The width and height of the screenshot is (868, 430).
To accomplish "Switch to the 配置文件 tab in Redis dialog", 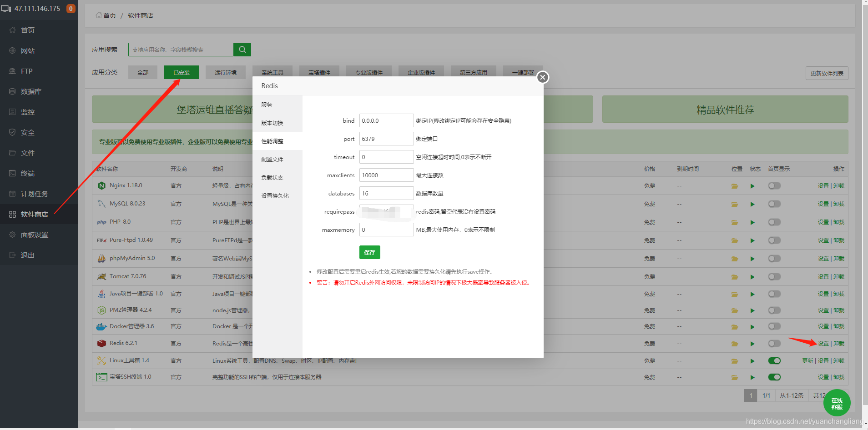I will point(278,159).
